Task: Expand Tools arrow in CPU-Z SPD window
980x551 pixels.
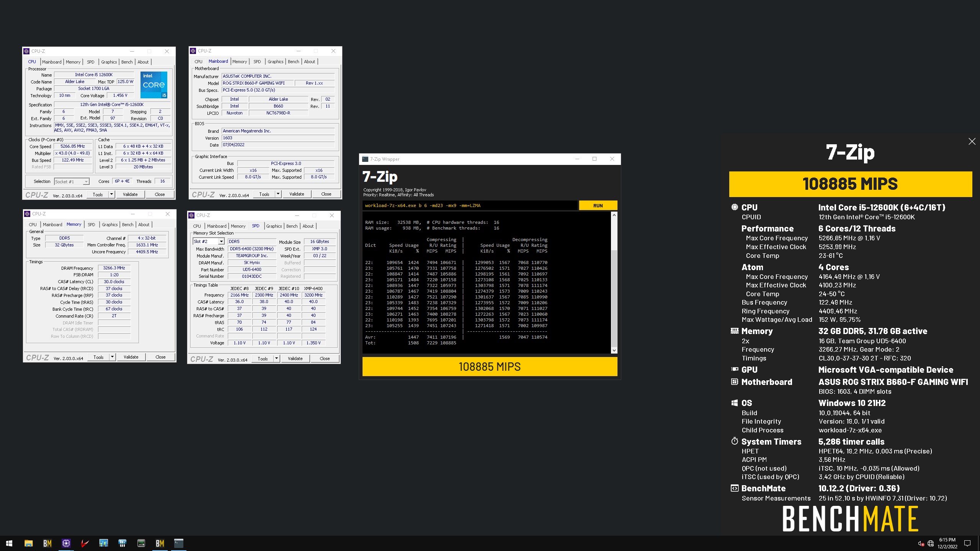Action: pyautogui.click(x=276, y=359)
